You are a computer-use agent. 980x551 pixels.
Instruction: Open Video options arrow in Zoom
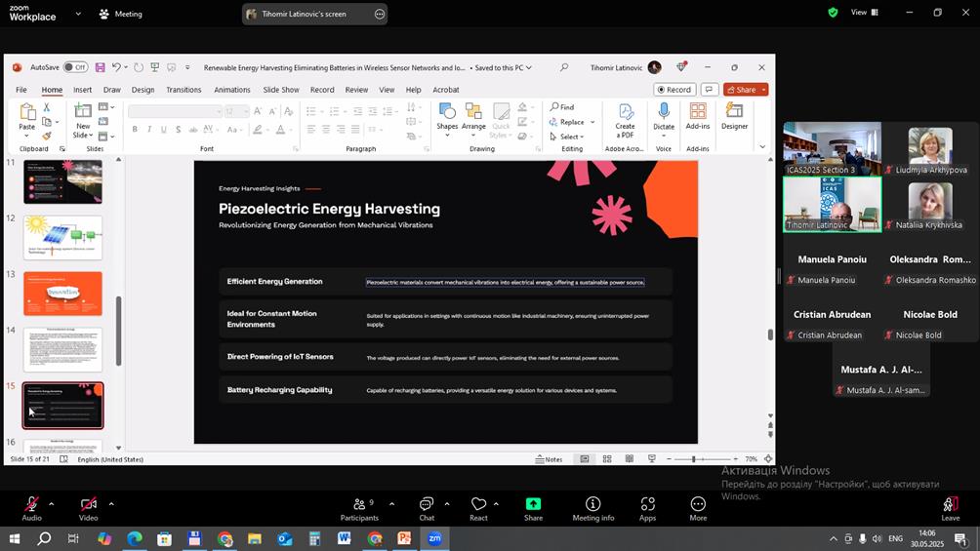click(x=111, y=503)
